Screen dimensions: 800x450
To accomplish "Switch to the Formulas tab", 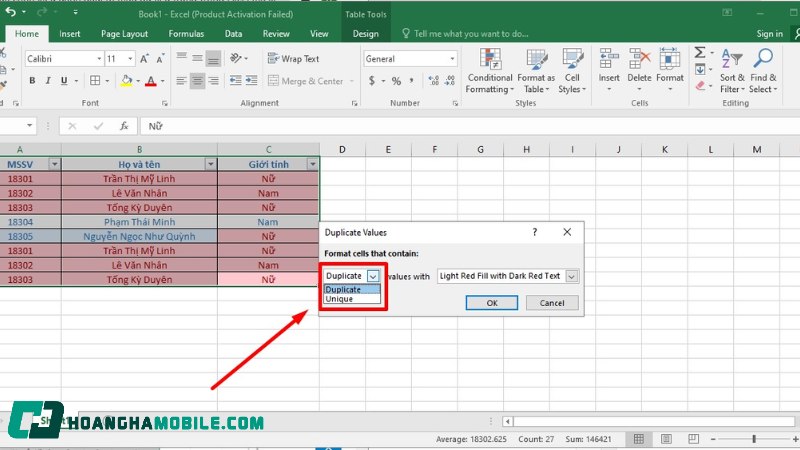I will (186, 34).
